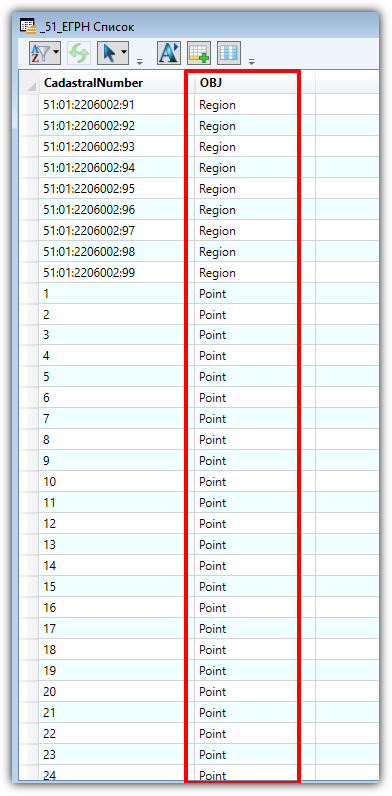The width and height of the screenshot is (392, 796).
Task: Open the Sort and Filter tool
Action: point(41,53)
